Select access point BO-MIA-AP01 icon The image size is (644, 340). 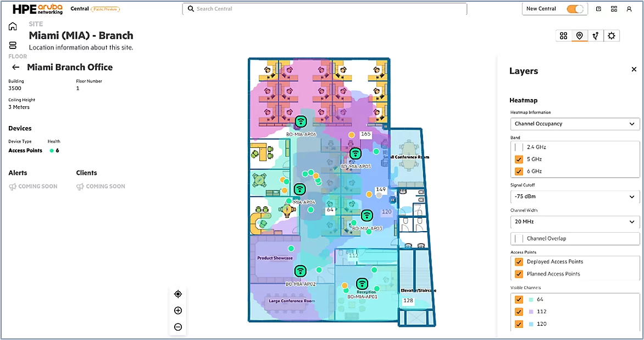pos(362,284)
